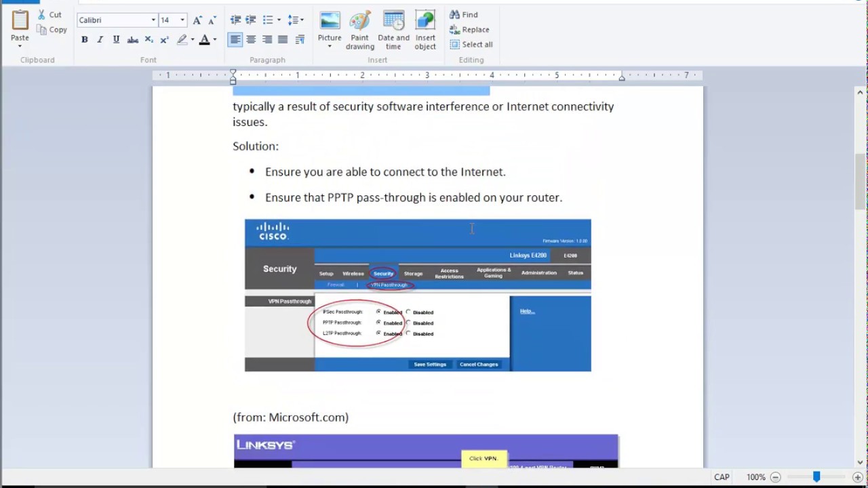Copy the selection to clipboard
Screen dimensions: 868x488
pos(52,30)
